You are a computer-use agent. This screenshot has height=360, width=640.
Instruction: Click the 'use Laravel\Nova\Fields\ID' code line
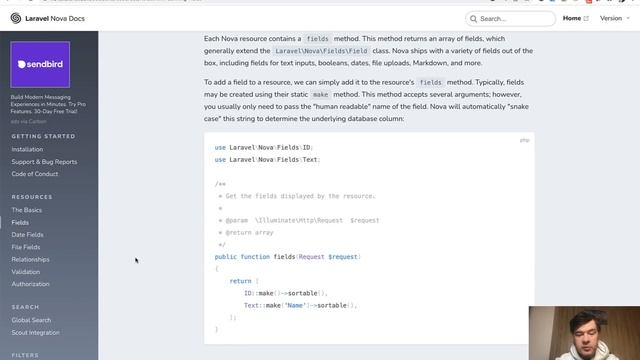tap(264, 147)
